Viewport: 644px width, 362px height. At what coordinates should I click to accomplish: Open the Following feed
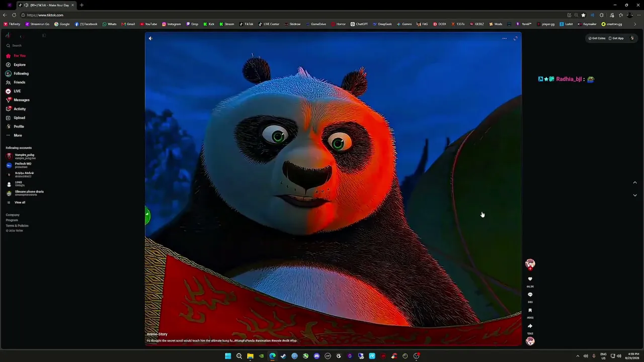tap(17, 73)
